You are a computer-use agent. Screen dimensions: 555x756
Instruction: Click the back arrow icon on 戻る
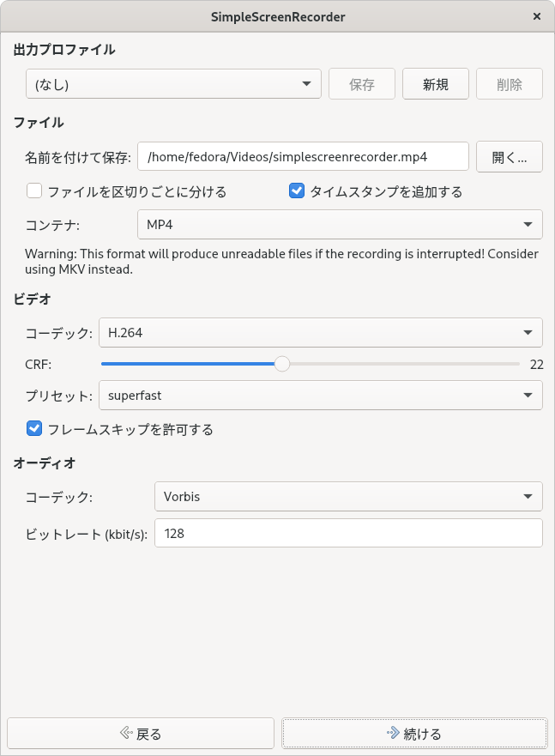126,734
